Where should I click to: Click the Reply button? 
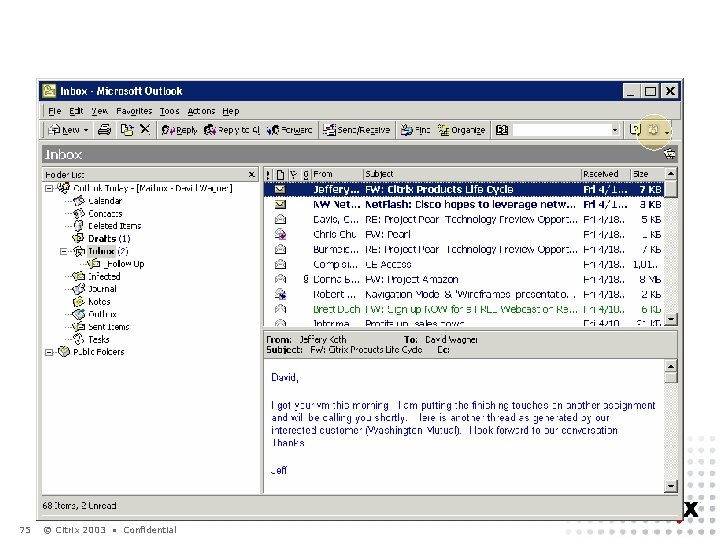[179, 130]
